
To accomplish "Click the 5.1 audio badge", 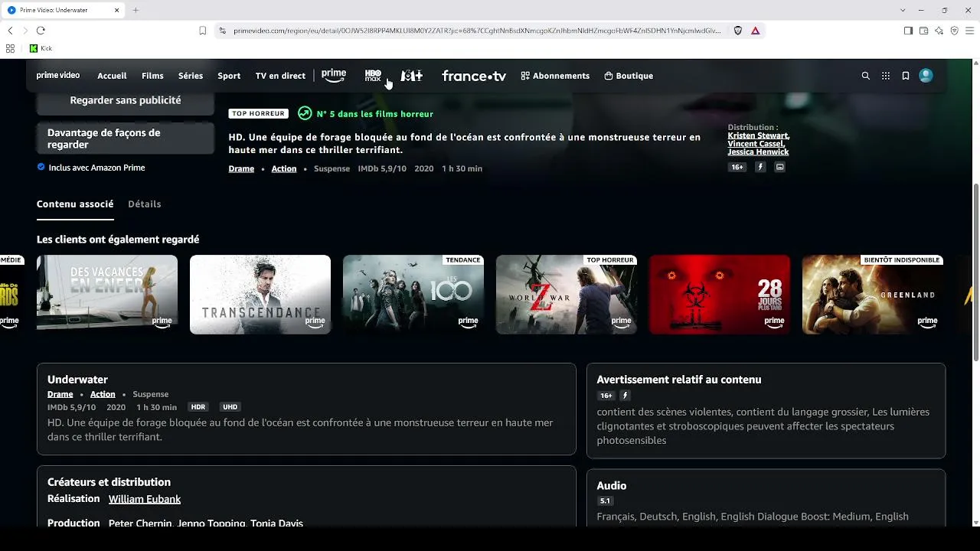I will click(605, 500).
